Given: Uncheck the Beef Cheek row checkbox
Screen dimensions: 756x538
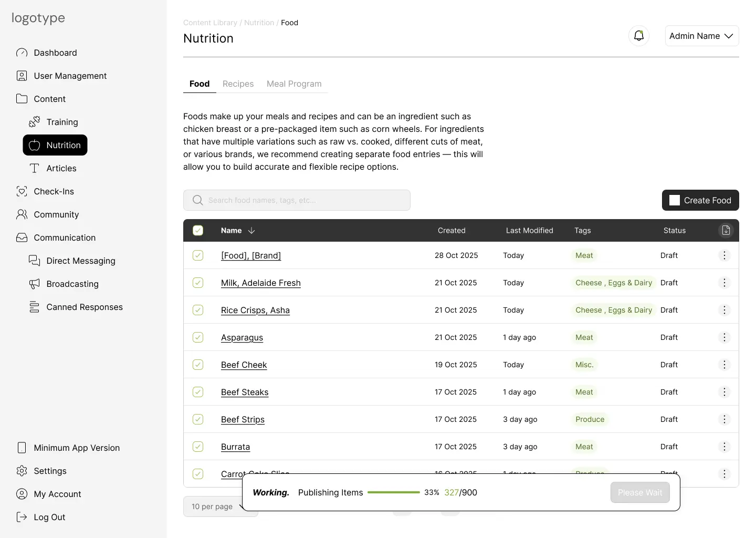Looking at the screenshot, I should [x=198, y=365].
